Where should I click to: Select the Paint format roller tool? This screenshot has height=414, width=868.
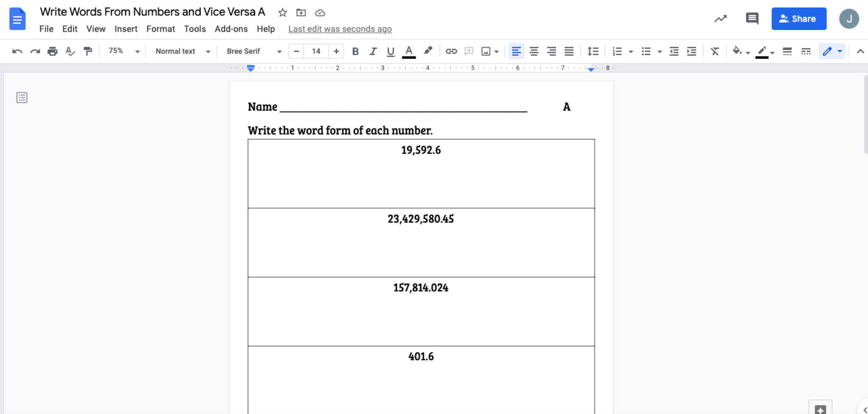(88, 51)
